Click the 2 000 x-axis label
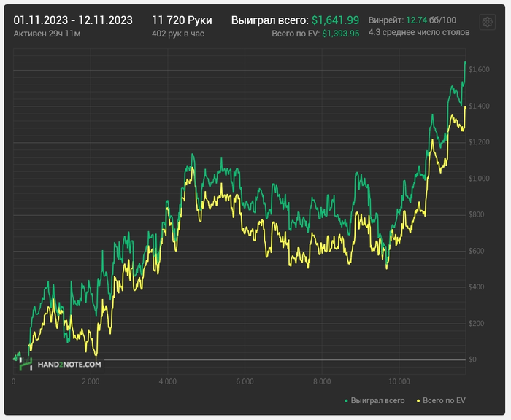 tap(91, 381)
